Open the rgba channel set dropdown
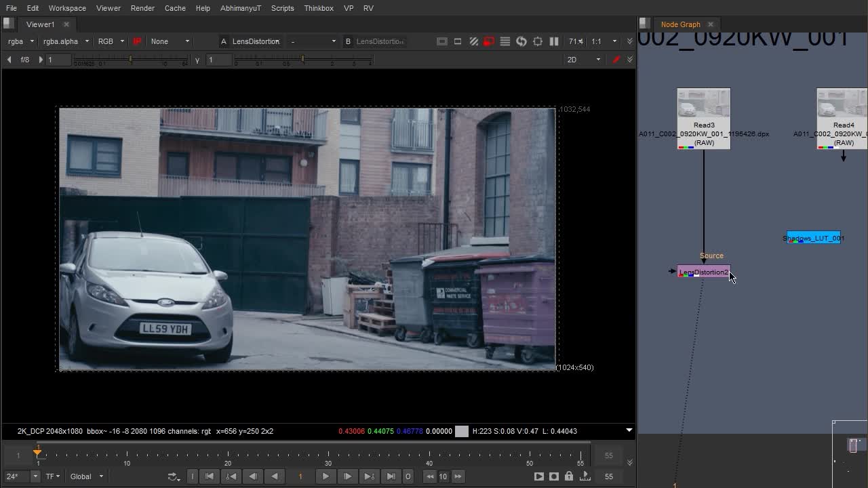868x488 pixels. (20, 41)
